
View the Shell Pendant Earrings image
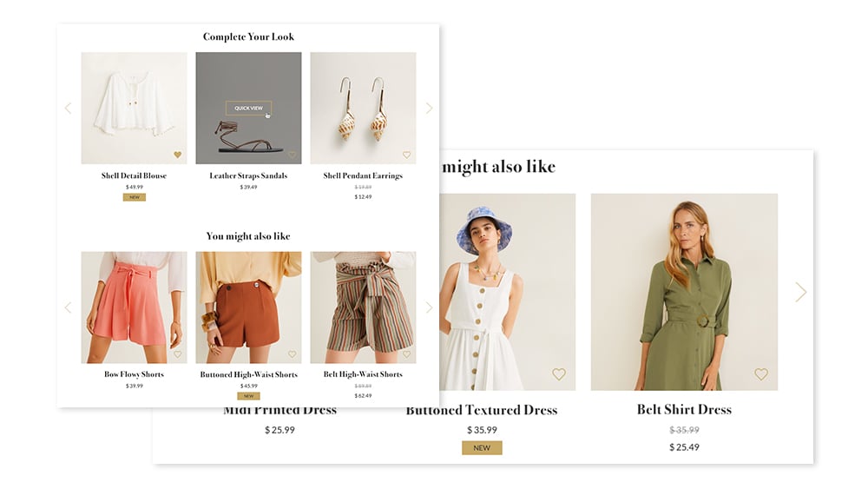pos(363,108)
